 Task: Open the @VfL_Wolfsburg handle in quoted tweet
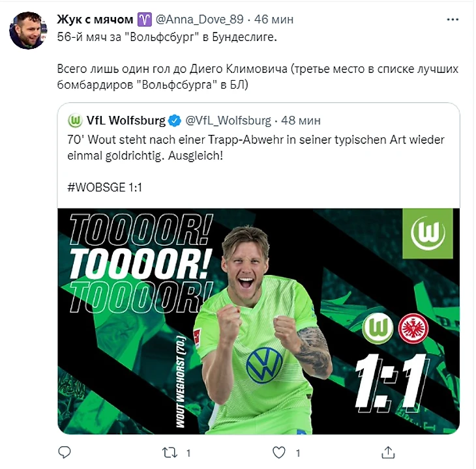click(x=228, y=121)
